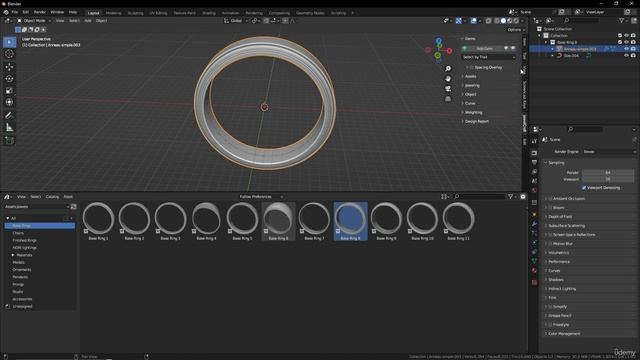The height and width of the screenshot is (360, 640).
Task: Open Render Engine dropdown
Action: point(609,152)
